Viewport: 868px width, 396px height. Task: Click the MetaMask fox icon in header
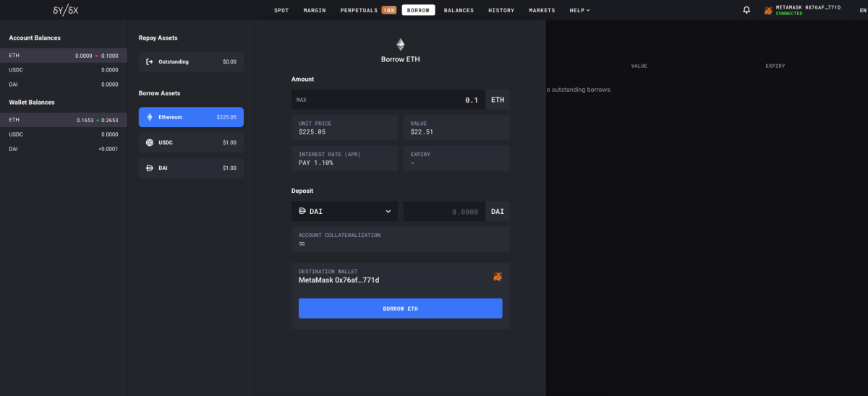pyautogui.click(x=768, y=11)
